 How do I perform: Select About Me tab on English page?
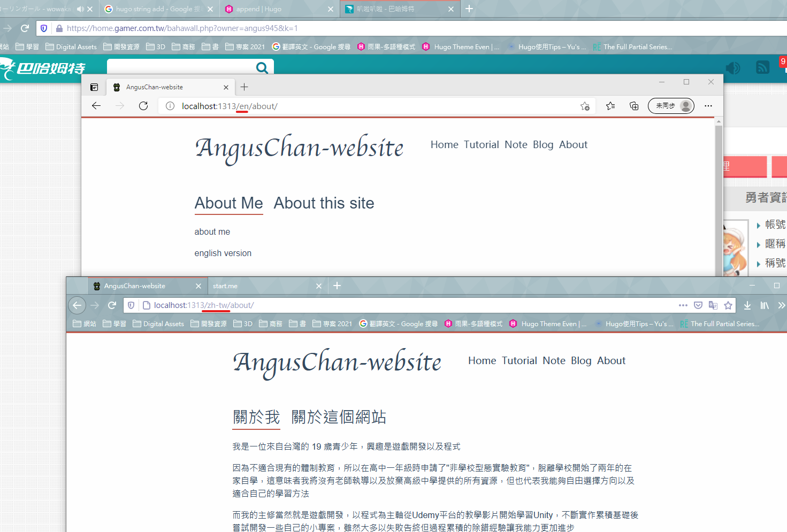tap(229, 203)
